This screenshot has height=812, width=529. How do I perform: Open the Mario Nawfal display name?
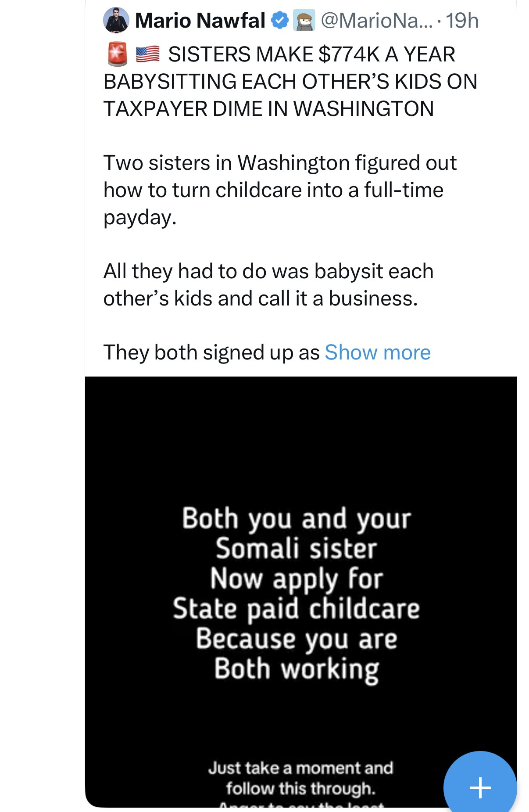[x=200, y=20]
